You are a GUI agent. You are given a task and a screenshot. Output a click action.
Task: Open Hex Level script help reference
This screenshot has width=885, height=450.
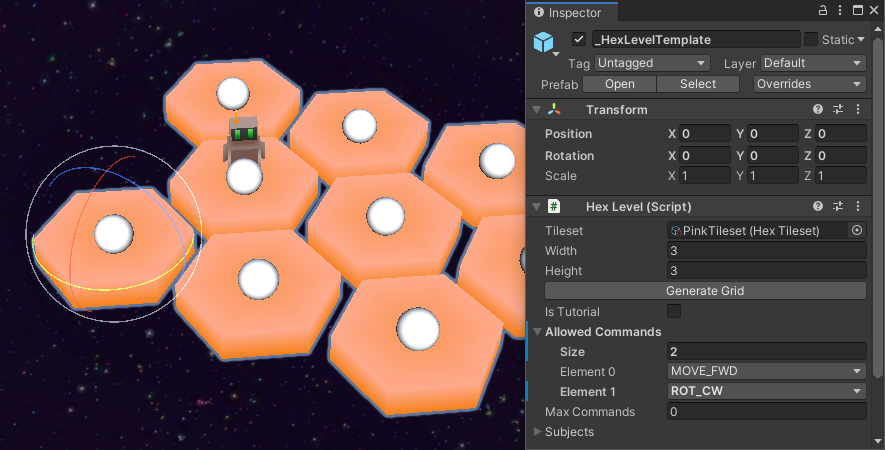tap(818, 206)
